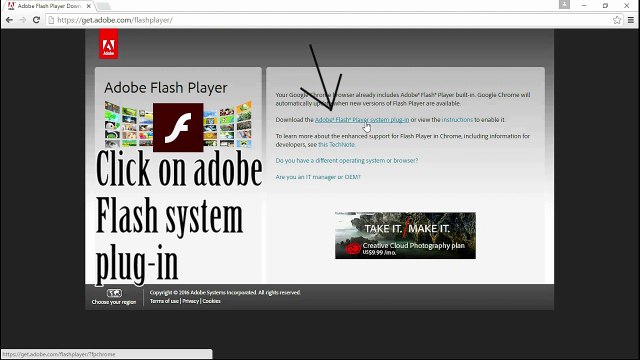Open Choose your region map icon

click(114, 293)
